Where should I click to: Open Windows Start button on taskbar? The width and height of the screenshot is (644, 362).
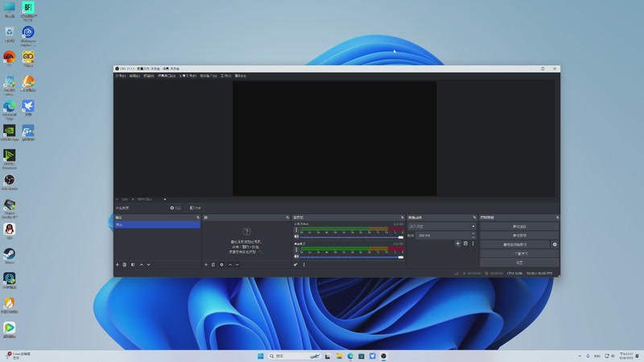click(x=260, y=356)
